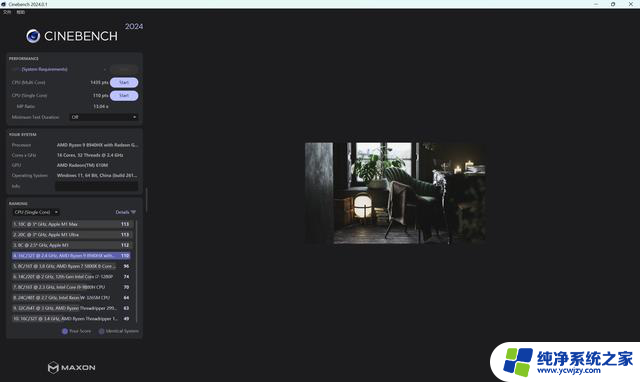
Task: Click the Cinebench title bar app icon
Action: click(x=3, y=4)
